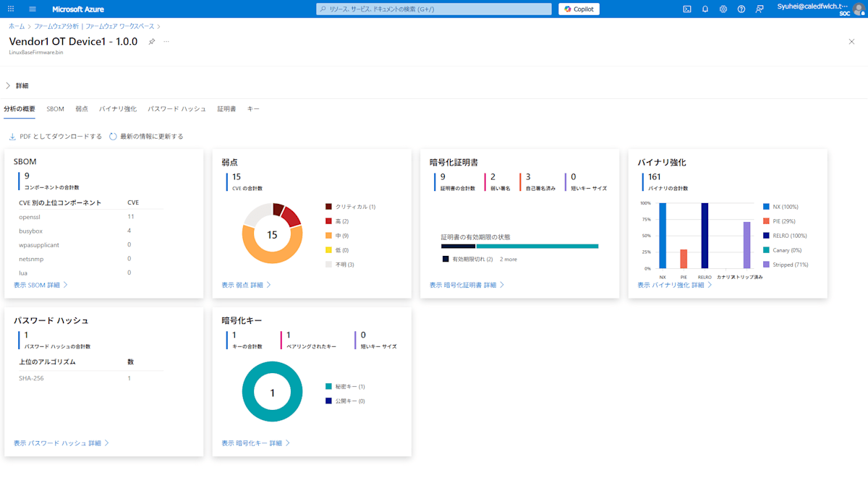
Task: Click the Copilot button
Action: [579, 9]
